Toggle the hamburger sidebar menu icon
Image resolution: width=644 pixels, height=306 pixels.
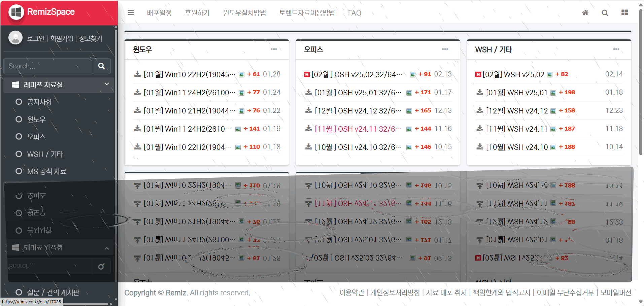pos(131,13)
